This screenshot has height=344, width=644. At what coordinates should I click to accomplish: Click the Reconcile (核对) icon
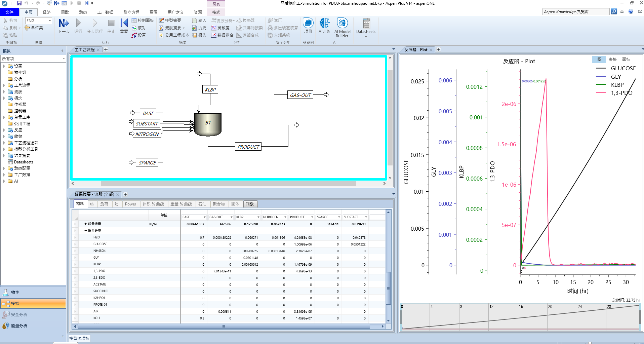139,28
